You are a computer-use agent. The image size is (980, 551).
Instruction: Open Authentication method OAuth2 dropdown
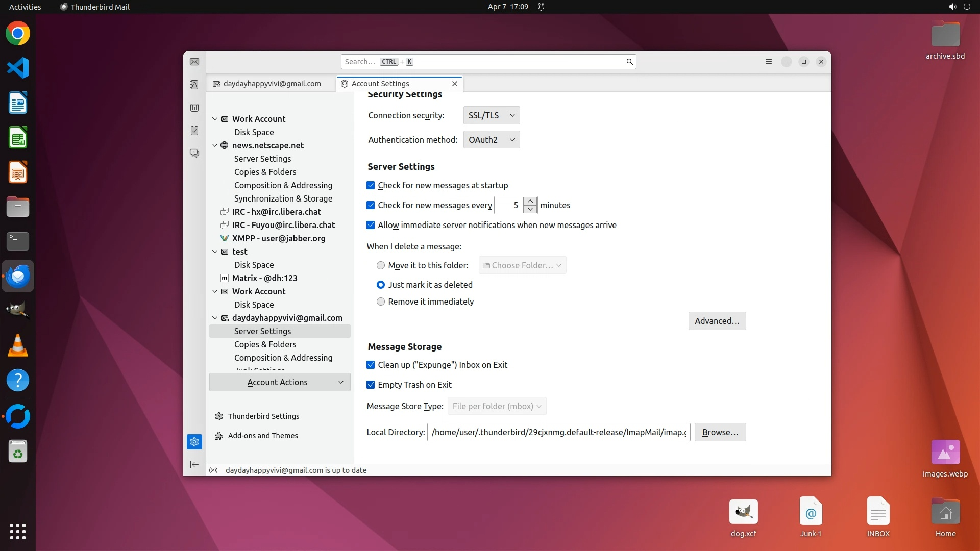pos(491,140)
